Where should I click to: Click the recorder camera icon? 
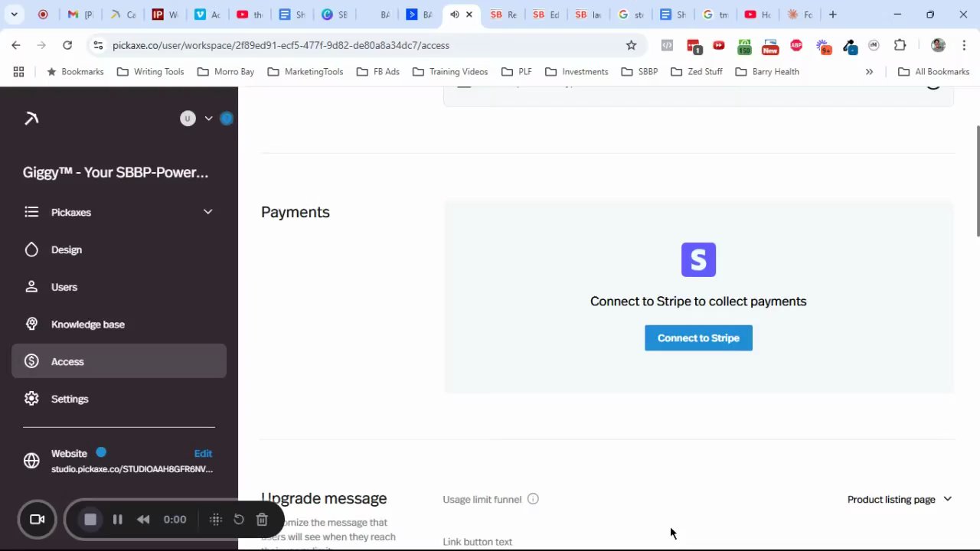pyautogui.click(x=37, y=519)
